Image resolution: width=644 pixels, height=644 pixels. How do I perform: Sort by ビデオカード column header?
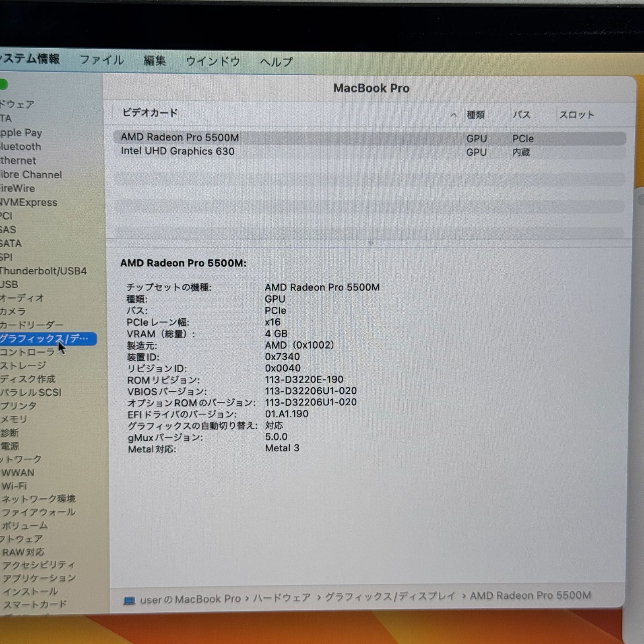click(150, 113)
